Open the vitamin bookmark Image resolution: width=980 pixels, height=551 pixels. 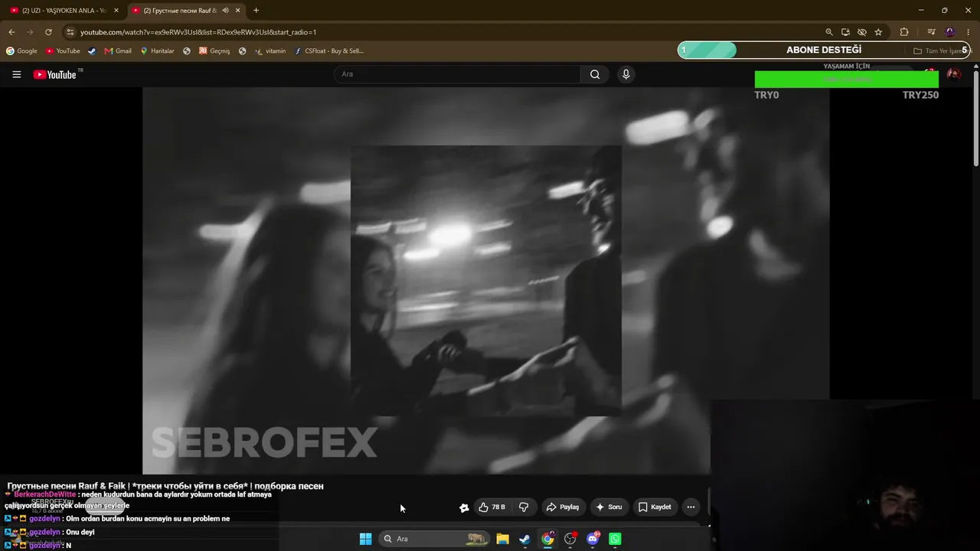pos(270,51)
